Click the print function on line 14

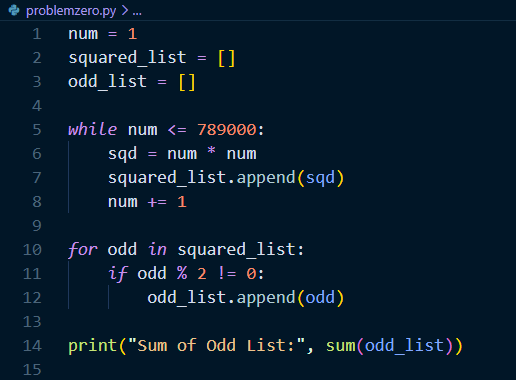pyautogui.click(x=92, y=346)
